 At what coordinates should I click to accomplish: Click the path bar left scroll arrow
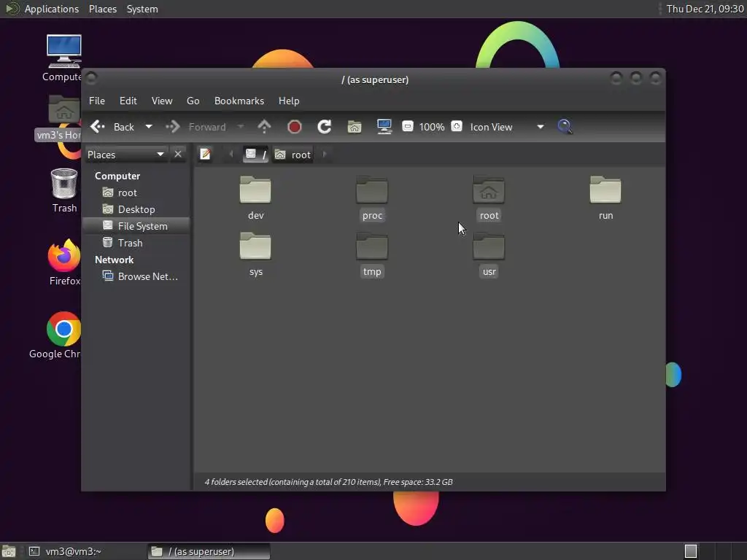pos(231,155)
